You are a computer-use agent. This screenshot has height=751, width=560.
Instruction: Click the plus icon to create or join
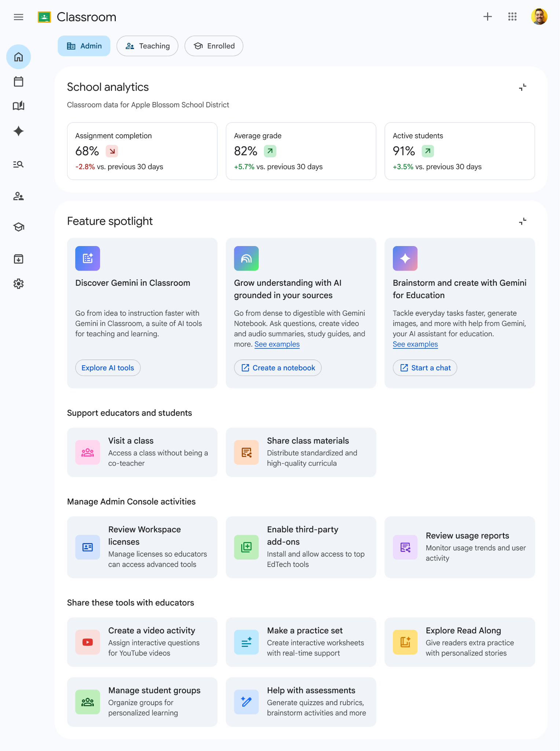pos(487,17)
